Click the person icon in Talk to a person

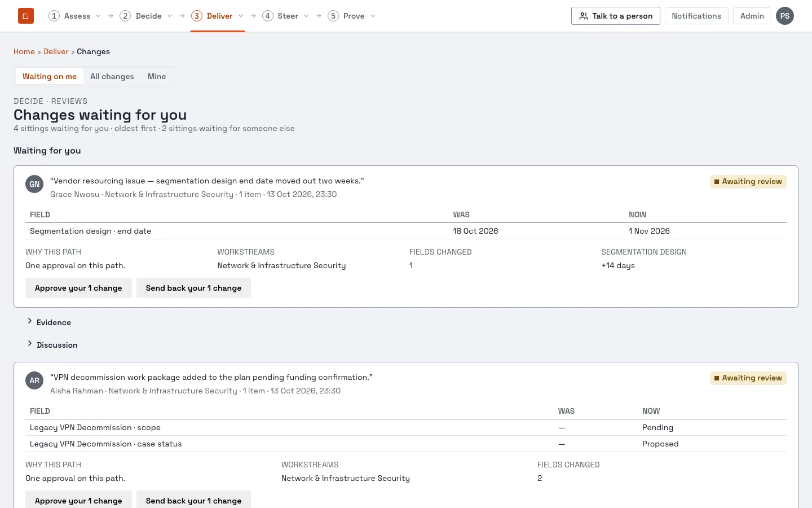point(584,16)
